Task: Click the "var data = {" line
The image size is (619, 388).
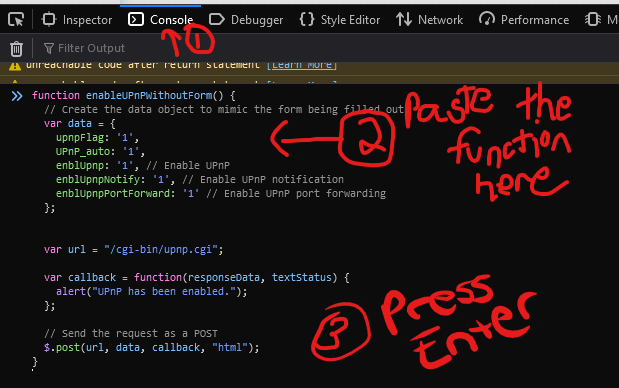Action: [80, 124]
